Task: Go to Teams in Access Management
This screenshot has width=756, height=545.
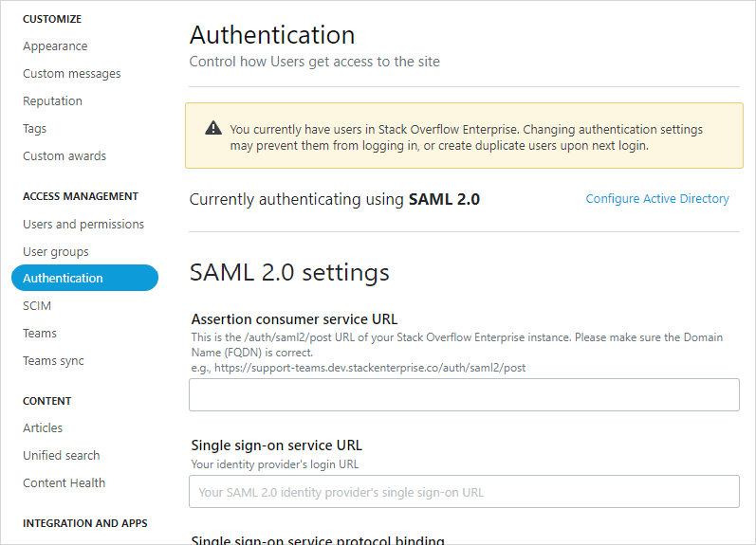Action: pyautogui.click(x=40, y=334)
